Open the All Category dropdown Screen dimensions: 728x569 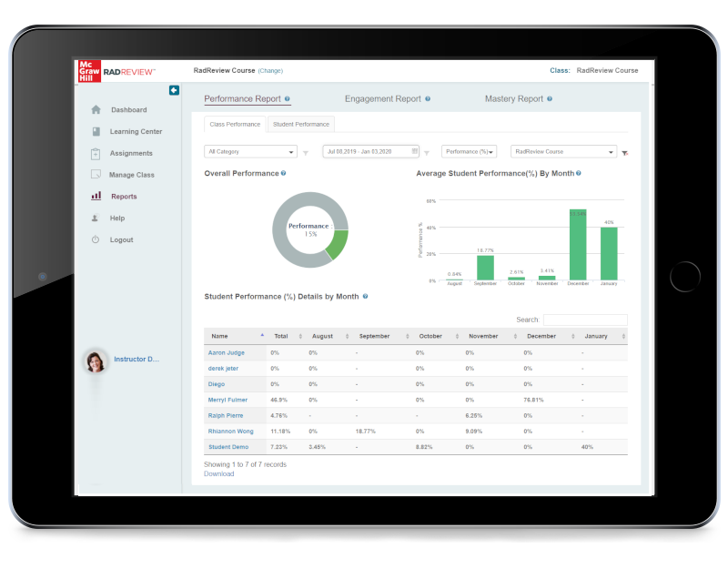(x=250, y=151)
